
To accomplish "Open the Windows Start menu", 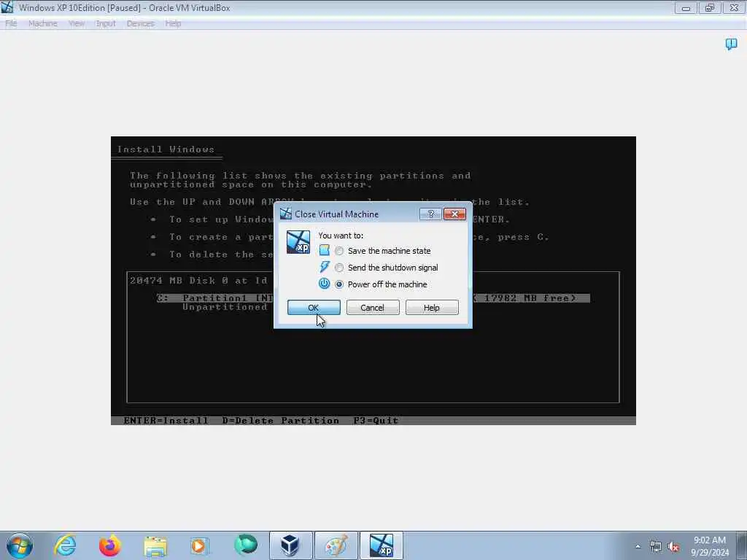I will pos(20,545).
